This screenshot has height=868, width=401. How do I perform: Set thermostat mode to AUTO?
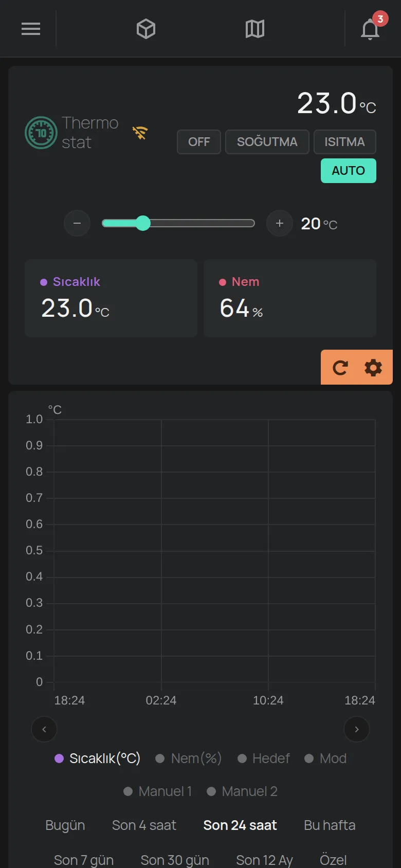(349, 171)
